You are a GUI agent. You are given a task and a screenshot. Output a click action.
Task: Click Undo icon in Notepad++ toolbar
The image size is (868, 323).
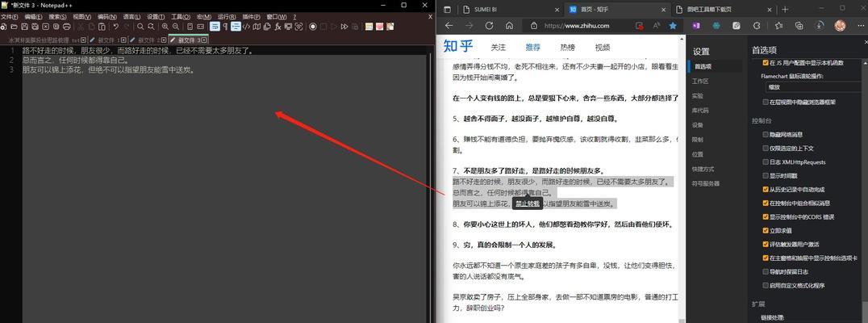click(115, 27)
